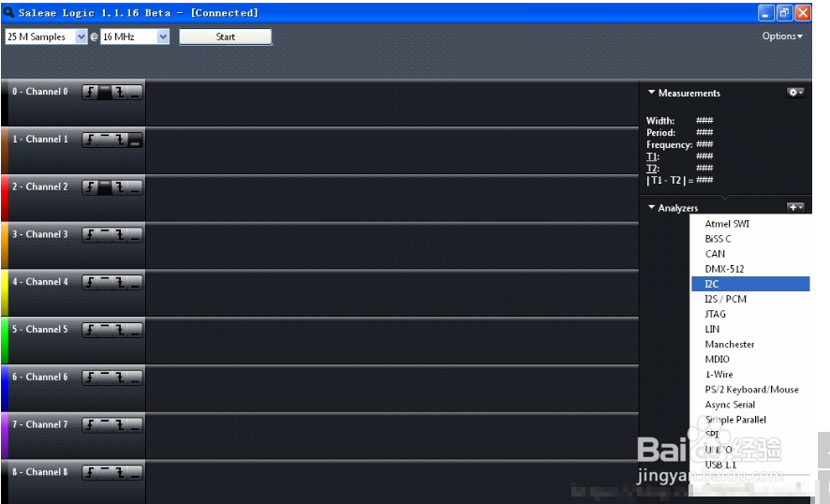This screenshot has width=830, height=504.
Task: Toggle low level trigger on Channel 1
Action: (136, 140)
